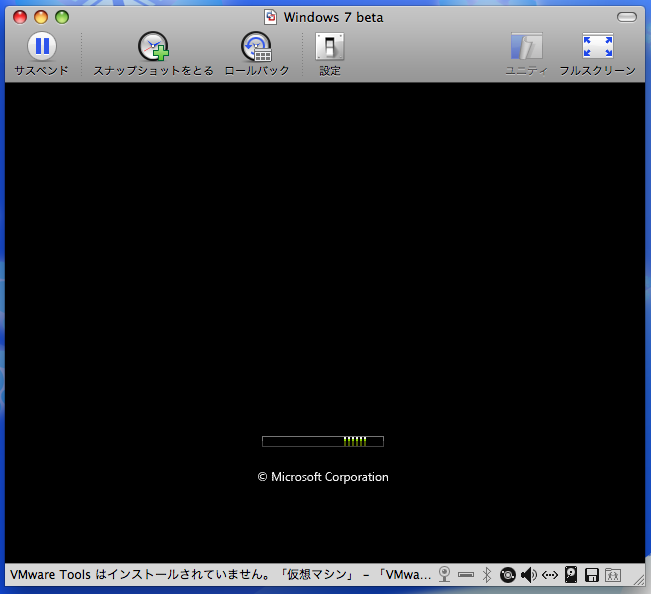Viewport: 651px width, 594px height.
Task: Click the ロールバック rollback icon
Action: 256,46
